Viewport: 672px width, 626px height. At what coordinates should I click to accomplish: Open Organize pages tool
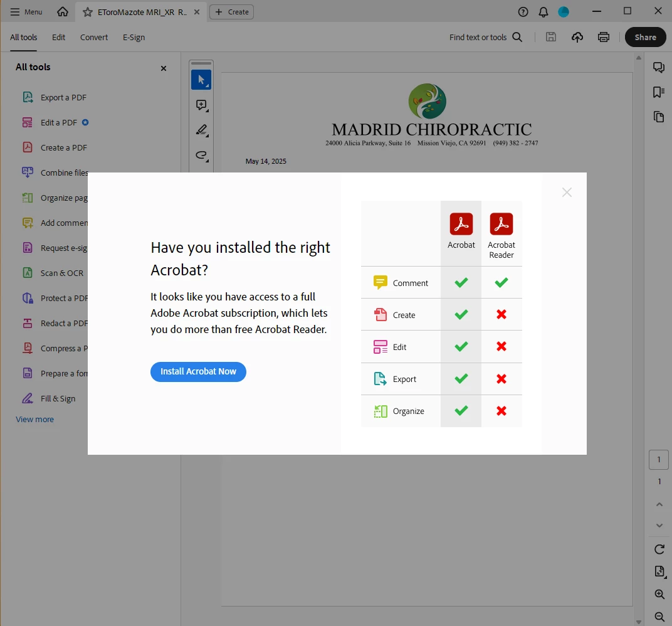point(55,198)
